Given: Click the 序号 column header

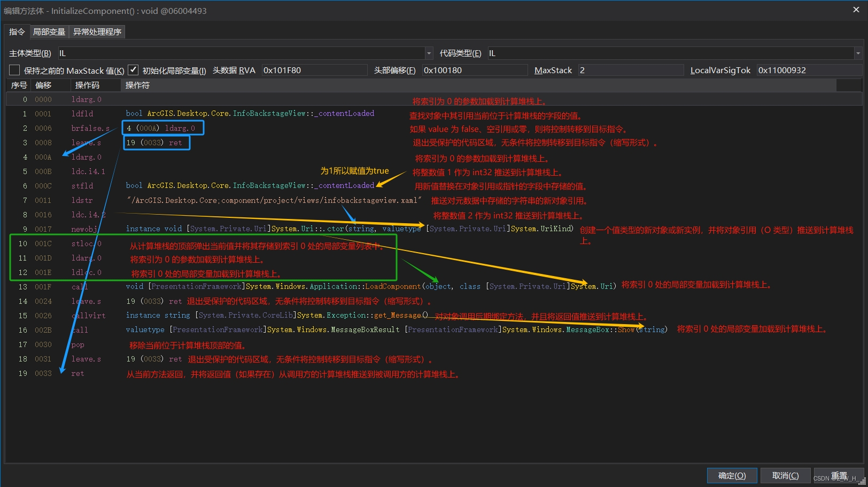Looking at the screenshot, I should click(x=19, y=85).
